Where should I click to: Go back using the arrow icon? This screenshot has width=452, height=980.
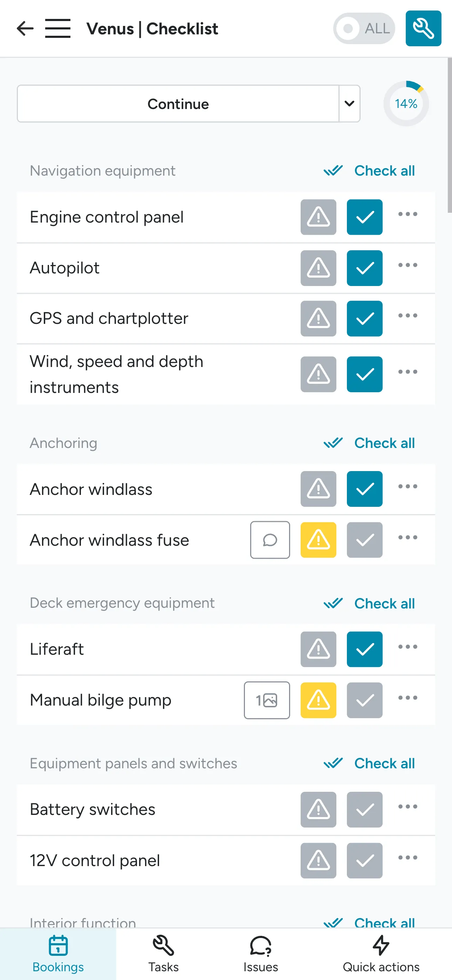[x=25, y=28]
